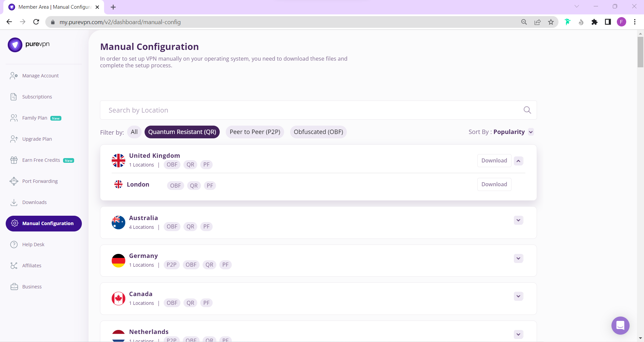Close the Member Area tab
The image size is (644, 342).
97,7
